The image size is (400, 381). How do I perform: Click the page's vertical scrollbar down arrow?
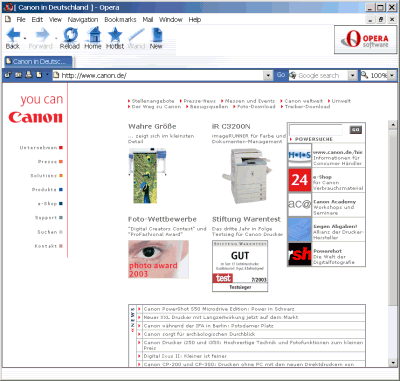point(393,363)
